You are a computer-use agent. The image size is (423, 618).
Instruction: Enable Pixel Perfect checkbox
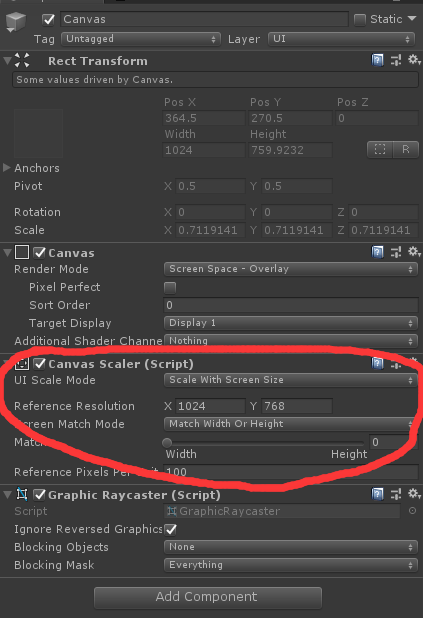170,287
